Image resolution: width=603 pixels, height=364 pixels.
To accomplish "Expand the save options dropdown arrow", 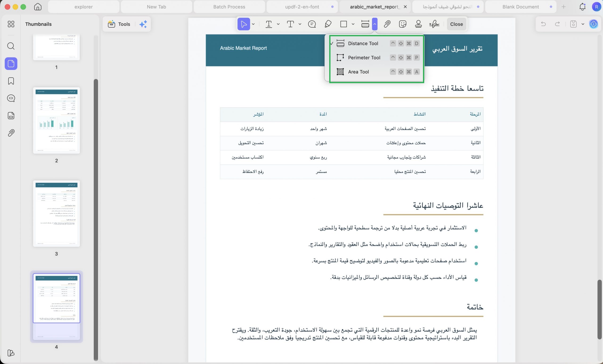I will point(583,24).
